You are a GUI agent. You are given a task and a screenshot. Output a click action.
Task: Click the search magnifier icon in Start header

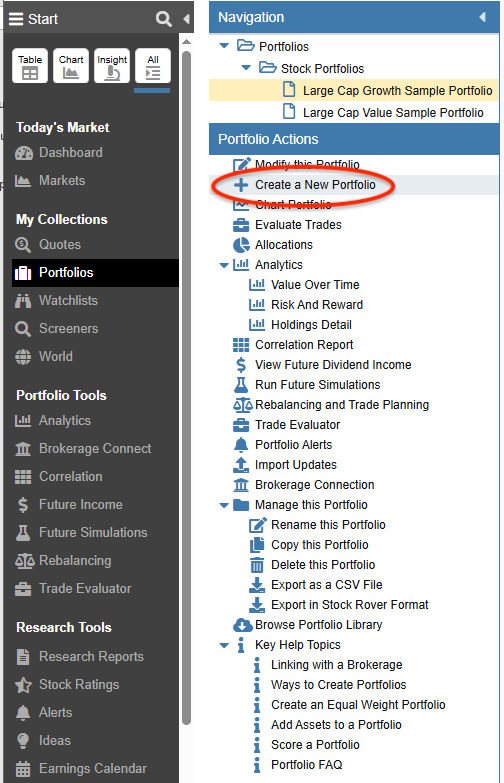click(163, 19)
